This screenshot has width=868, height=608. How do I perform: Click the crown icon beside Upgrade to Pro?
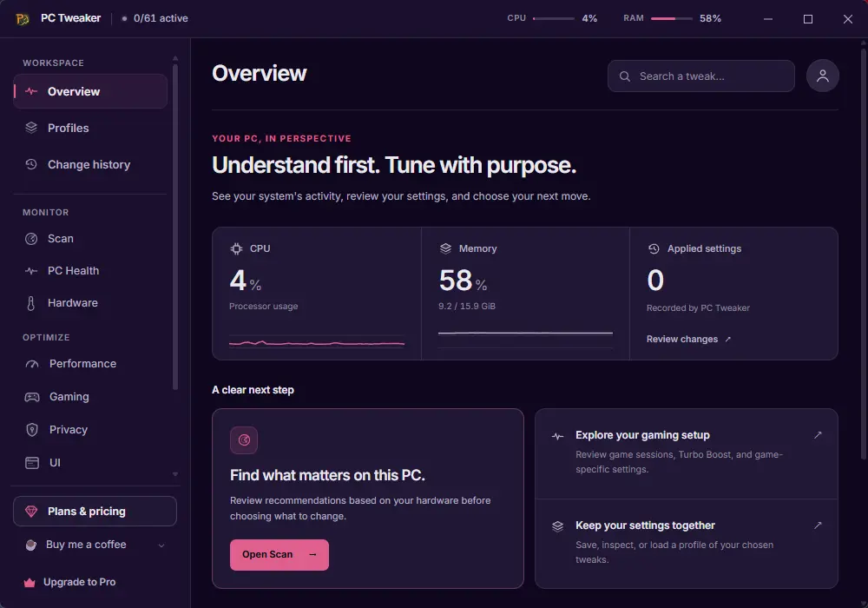tap(30, 583)
